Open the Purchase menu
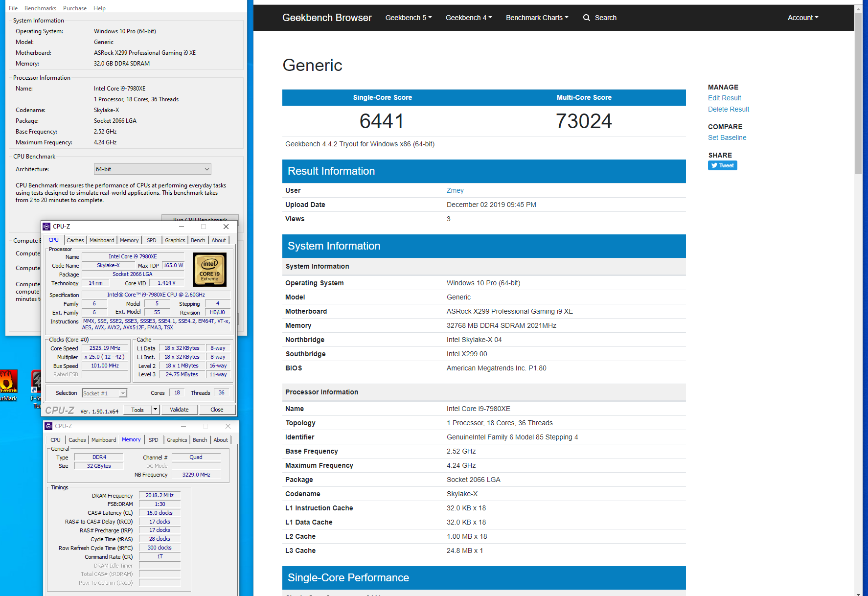 point(75,8)
